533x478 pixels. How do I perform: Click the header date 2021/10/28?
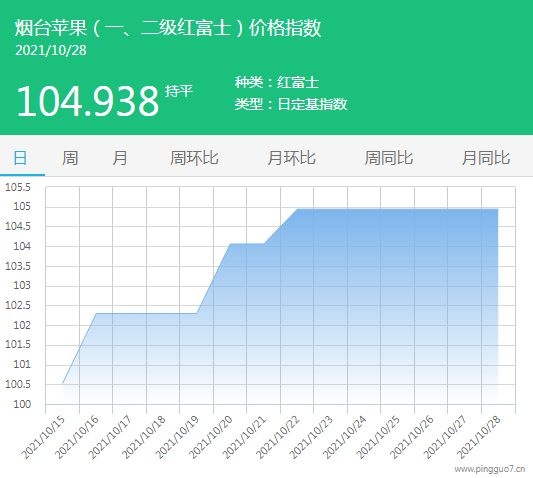51,50
